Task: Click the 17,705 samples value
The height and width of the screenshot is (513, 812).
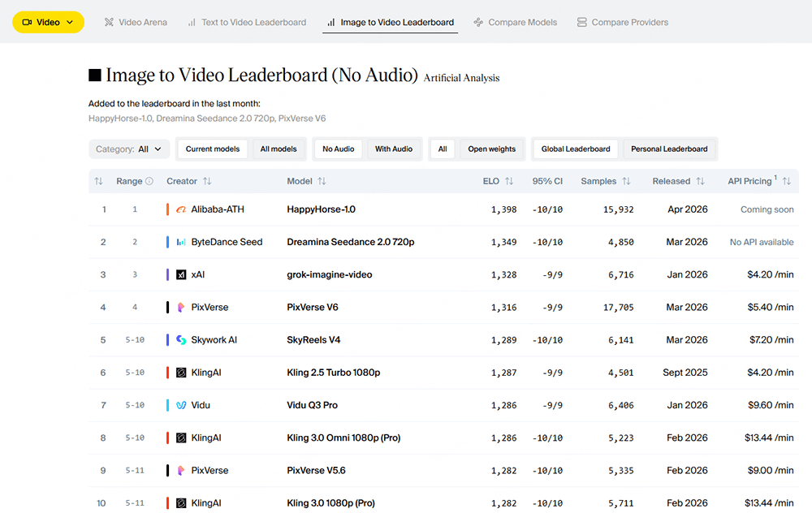Action: [618, 308]
